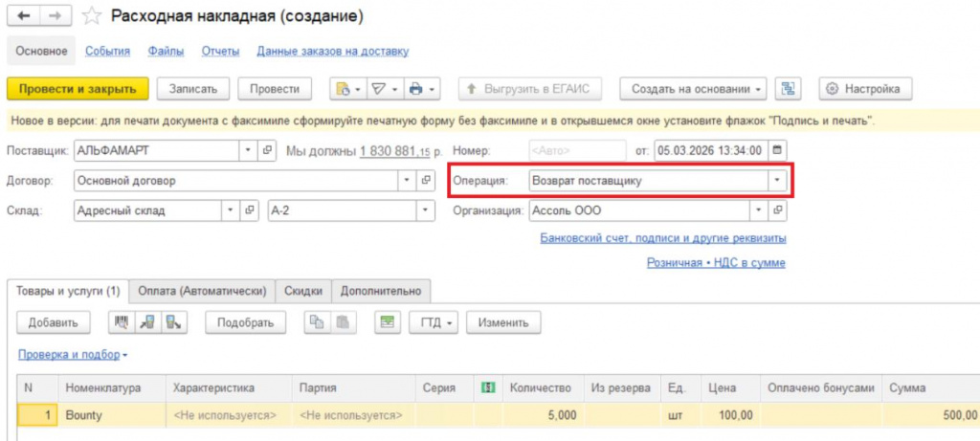Image resolution: width=980 pixels, height=441 pixels.
Task: Open Розничная • НДС в сумме link
Action: pos(716,263)
